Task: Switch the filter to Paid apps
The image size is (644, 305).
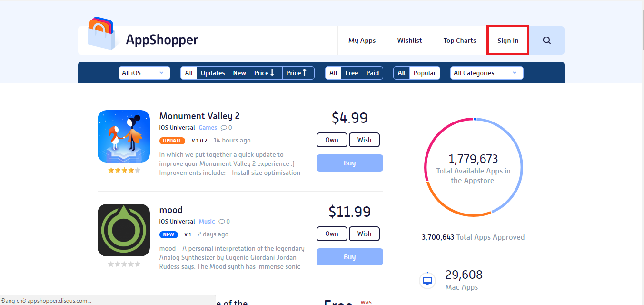Action: 372,72
